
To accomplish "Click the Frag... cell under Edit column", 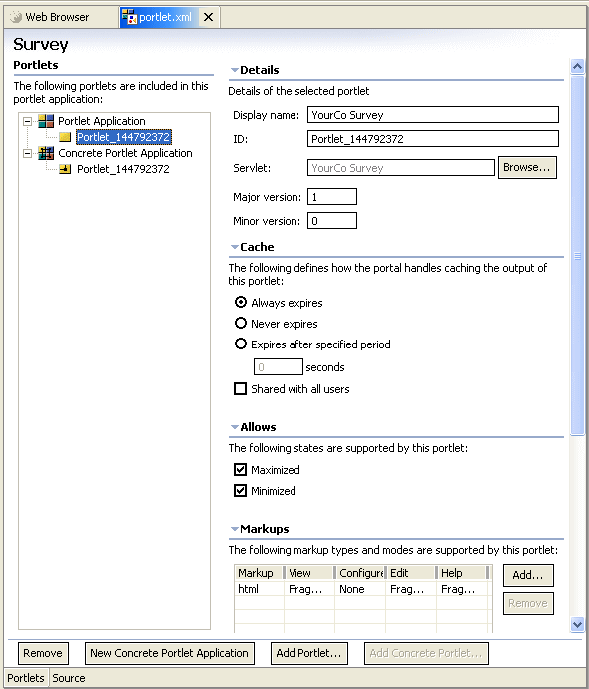I will pyautogui.click(x=411, y=589).
